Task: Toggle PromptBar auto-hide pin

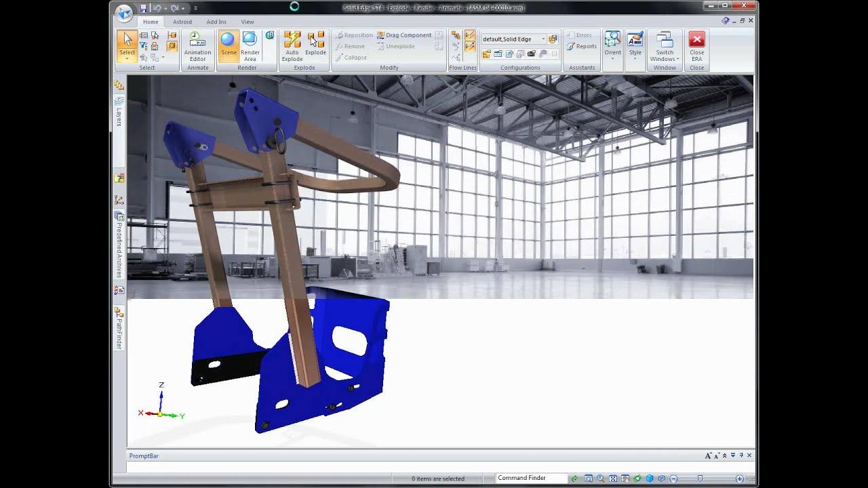Action: 741,455
